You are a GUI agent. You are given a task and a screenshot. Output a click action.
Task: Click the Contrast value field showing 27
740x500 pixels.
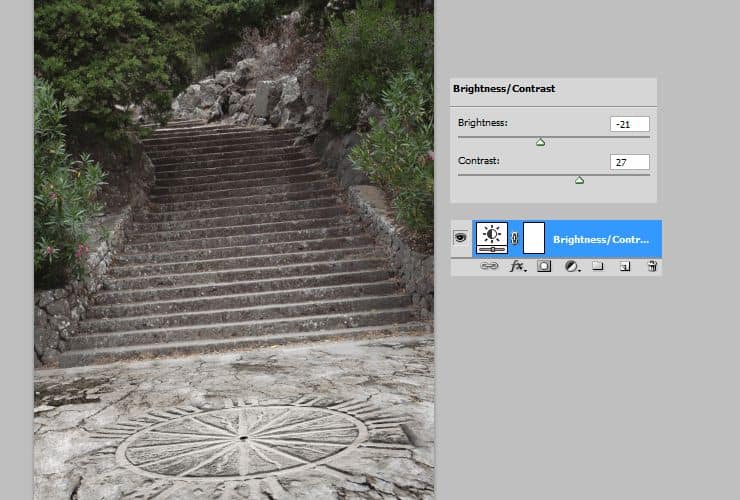point(629,161)
